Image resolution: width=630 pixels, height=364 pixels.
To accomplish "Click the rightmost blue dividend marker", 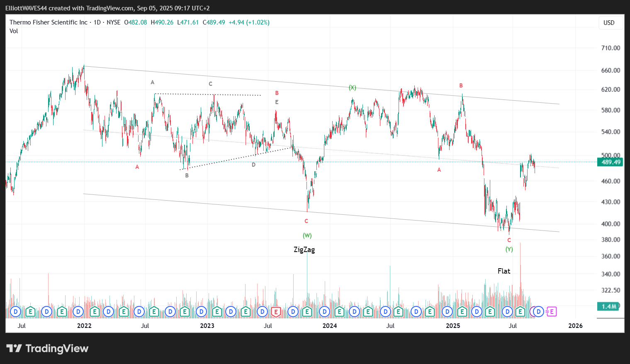I will pos(538,312).
